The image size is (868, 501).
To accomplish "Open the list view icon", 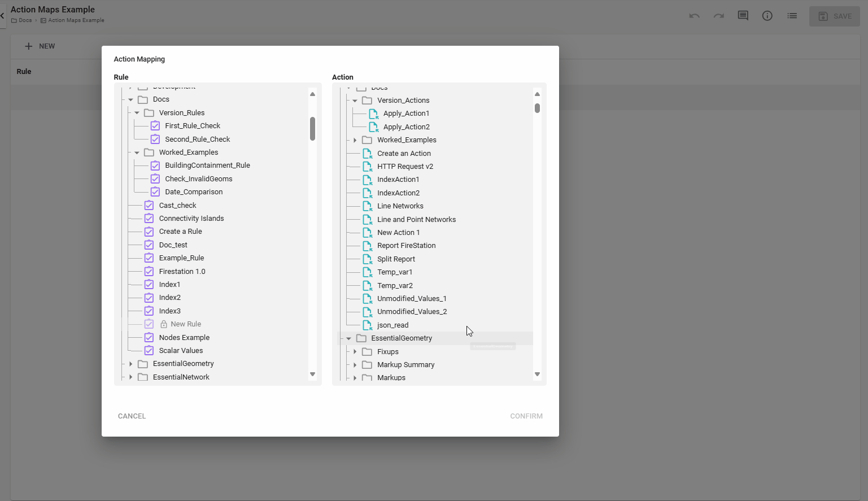I will coord(792,16).
